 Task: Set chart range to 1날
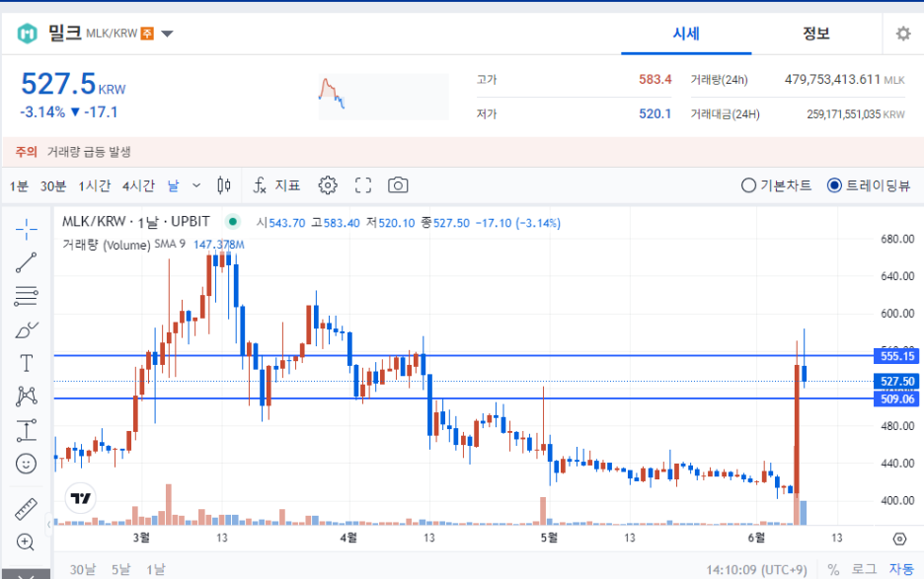click(x=156, y=569)
